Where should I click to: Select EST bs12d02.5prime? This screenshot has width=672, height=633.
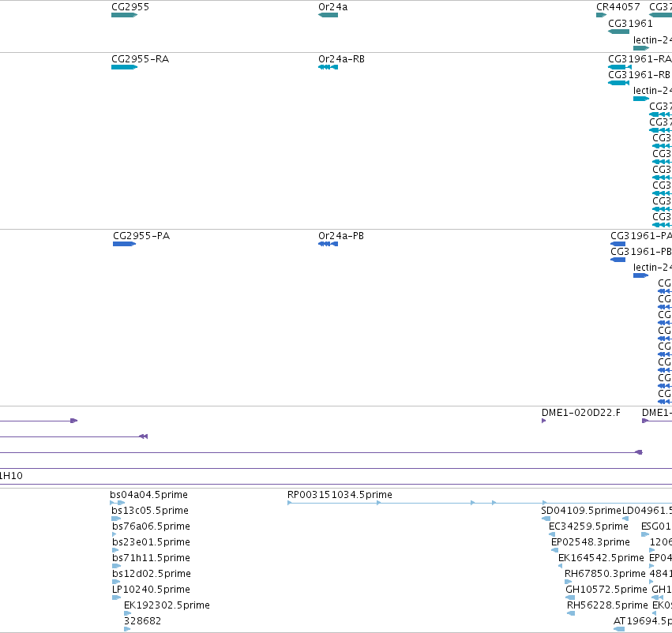click(152, 573)
